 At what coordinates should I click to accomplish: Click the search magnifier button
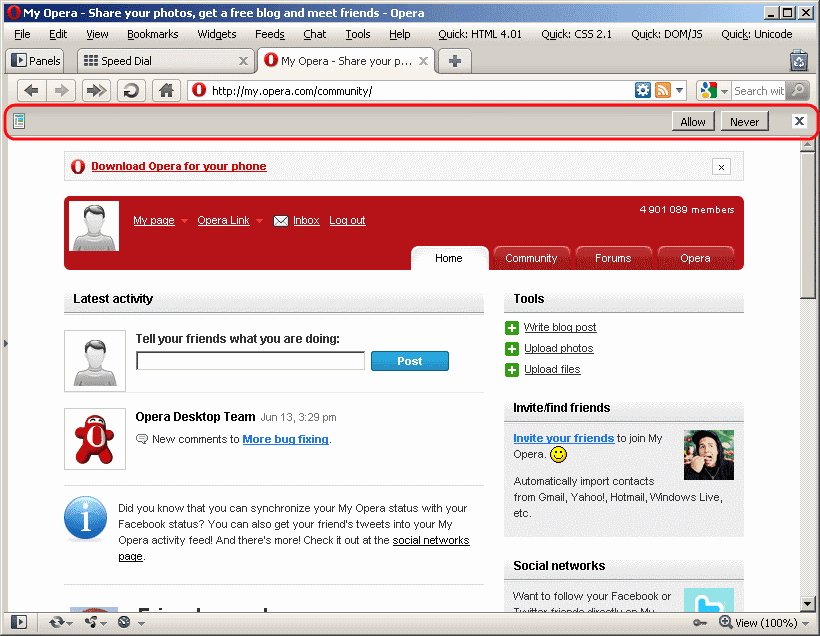tap(798, 90)
